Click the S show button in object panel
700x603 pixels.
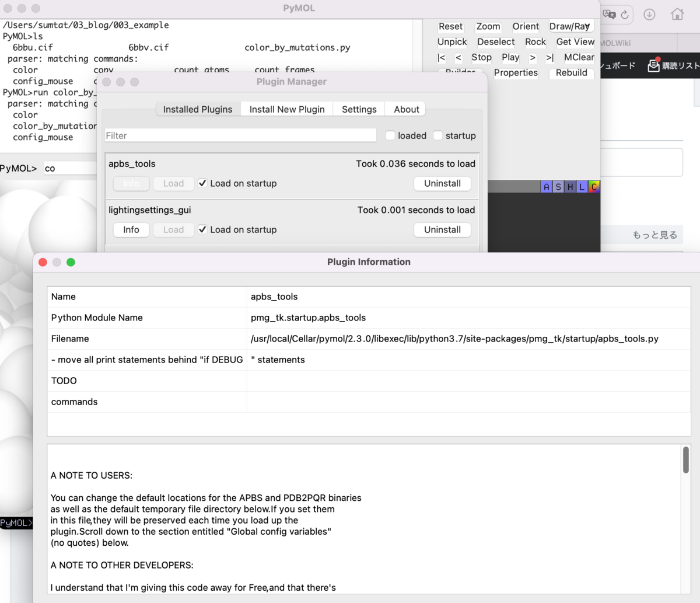[558, 187]
